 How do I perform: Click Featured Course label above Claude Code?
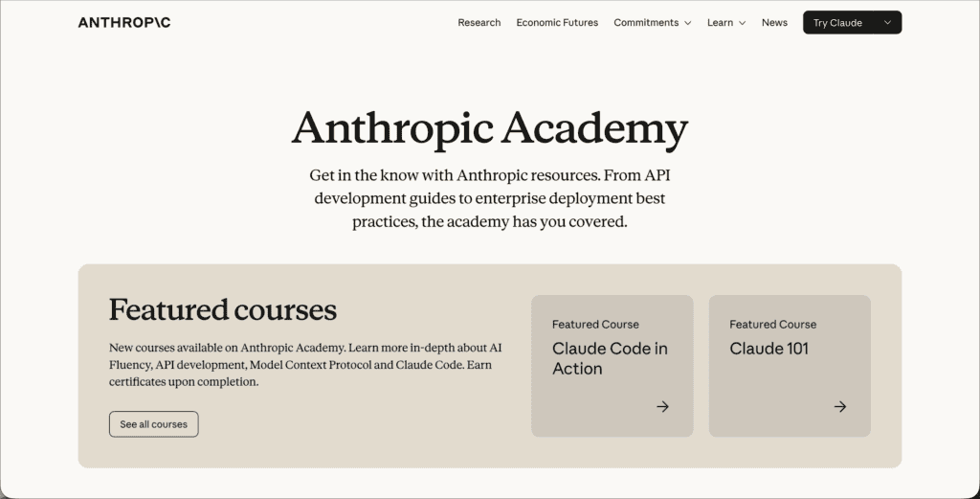(595, 324)
